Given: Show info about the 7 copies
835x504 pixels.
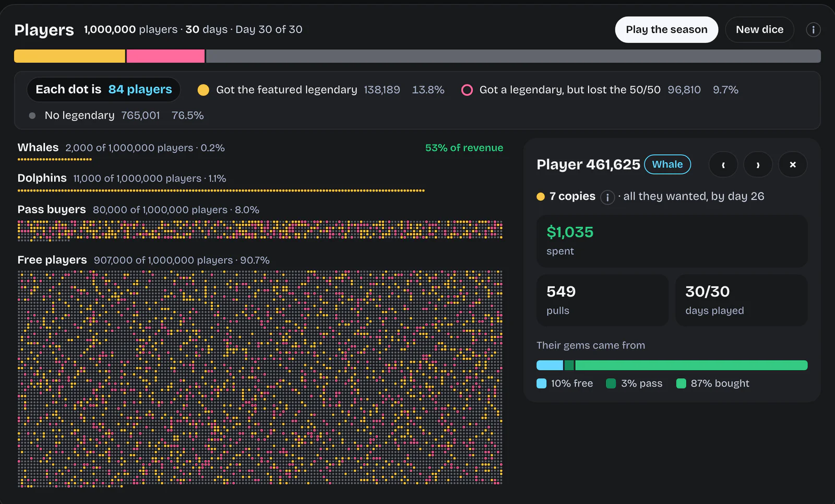Looking at the screenshot, I should 607,197.
